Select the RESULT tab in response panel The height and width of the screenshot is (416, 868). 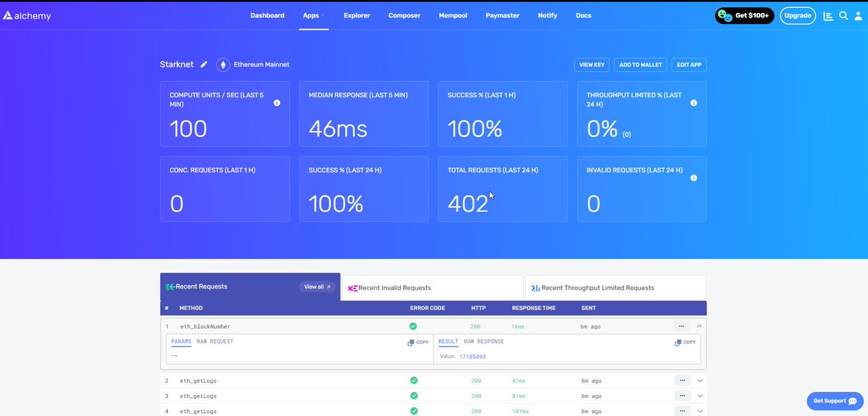[x=448, y=341]
